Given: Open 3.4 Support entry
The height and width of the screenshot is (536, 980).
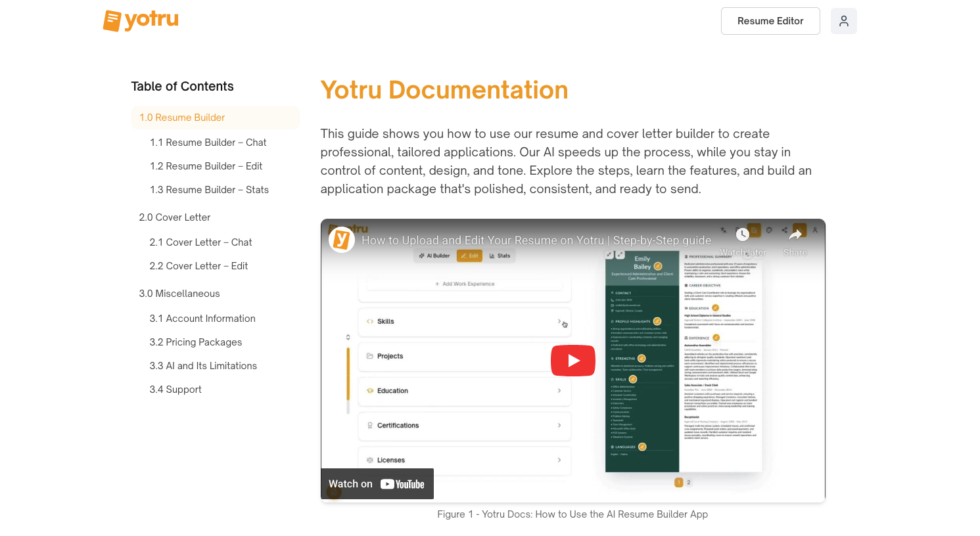Looking at the screenshot, I should tap(175, 390).
